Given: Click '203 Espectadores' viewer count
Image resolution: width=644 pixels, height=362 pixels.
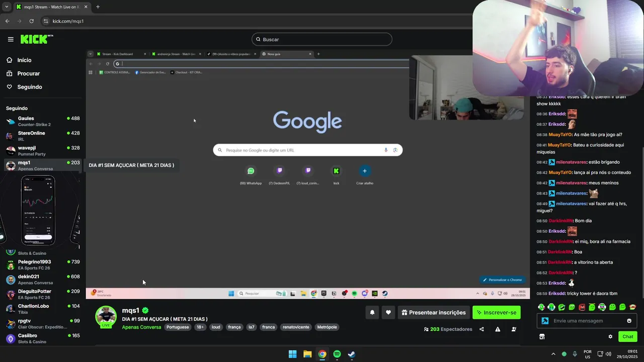Looking at the screenshot, I should pos(448,329).
